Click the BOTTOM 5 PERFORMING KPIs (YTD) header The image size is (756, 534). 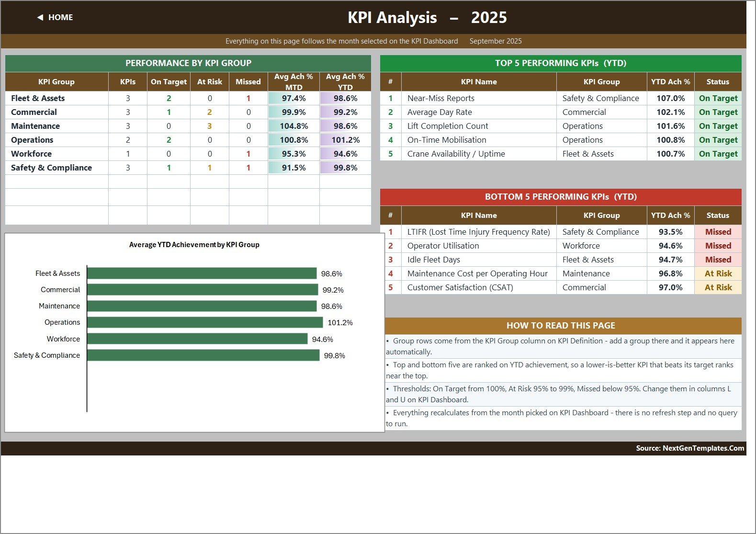tap(561, 197)
